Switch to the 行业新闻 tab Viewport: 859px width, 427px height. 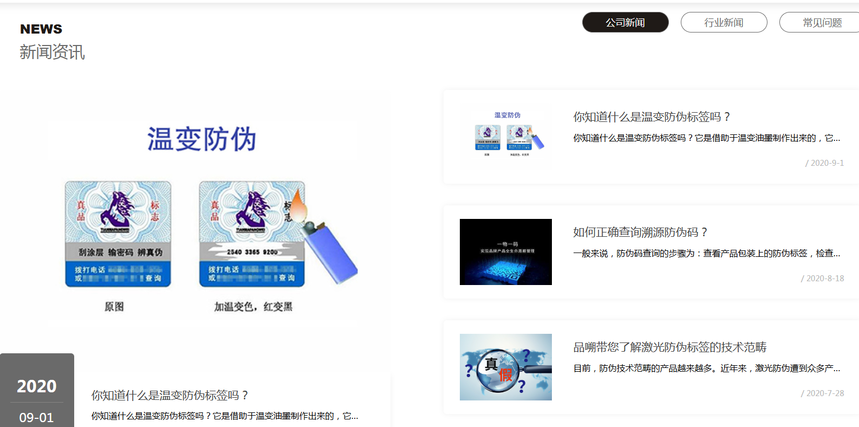[x=724, y=22]
